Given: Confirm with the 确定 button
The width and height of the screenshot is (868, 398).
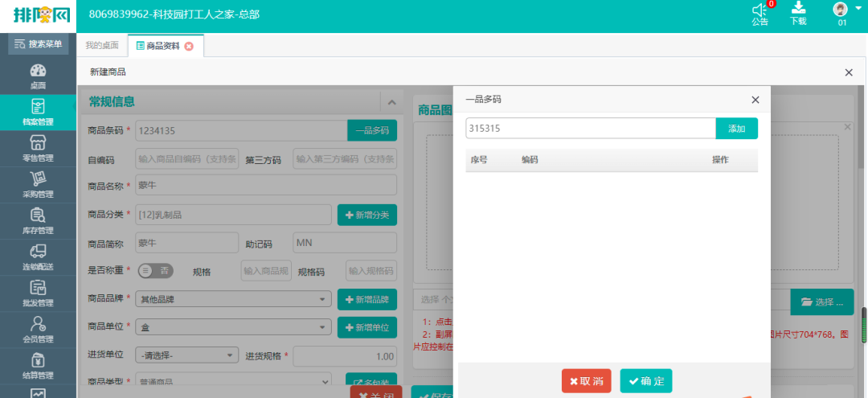Looking at the screenshot, I should click(646, 381).
